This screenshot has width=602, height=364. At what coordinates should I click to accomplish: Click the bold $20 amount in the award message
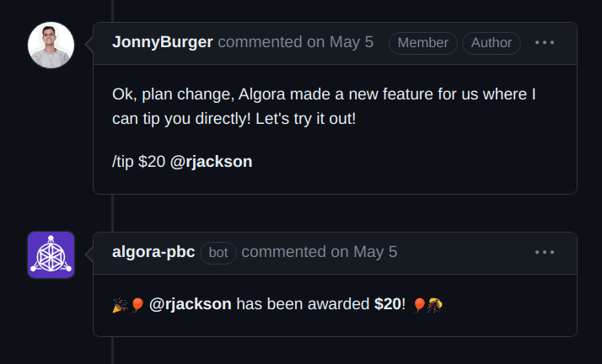tap(389, 304)
